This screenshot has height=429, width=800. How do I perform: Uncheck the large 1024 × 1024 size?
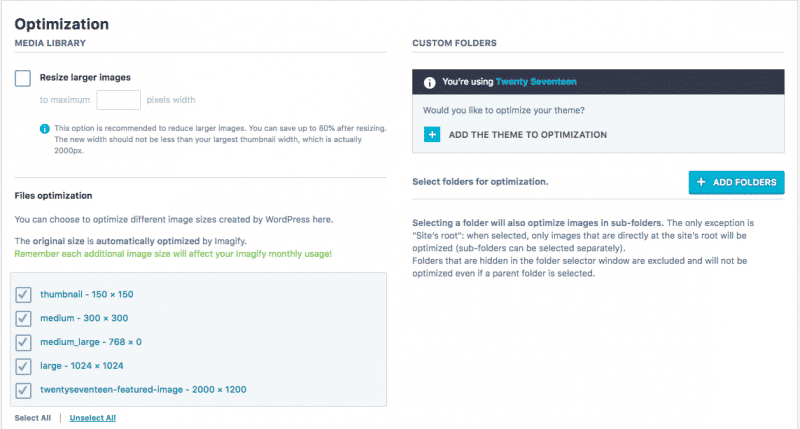coord(24,366)
